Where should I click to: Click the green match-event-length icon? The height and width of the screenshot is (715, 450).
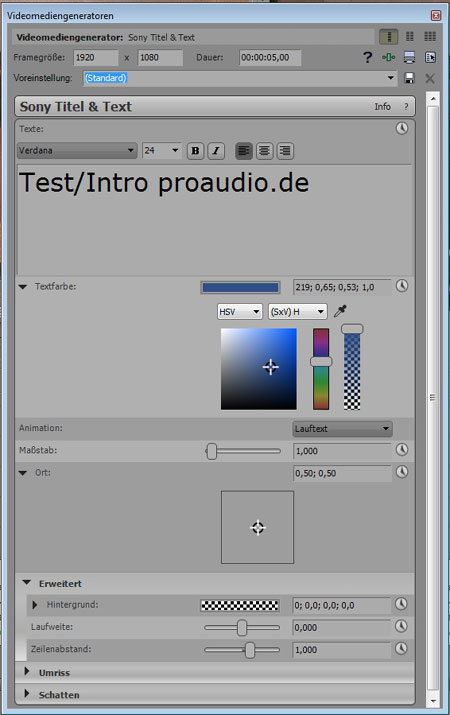click(388, 57)
